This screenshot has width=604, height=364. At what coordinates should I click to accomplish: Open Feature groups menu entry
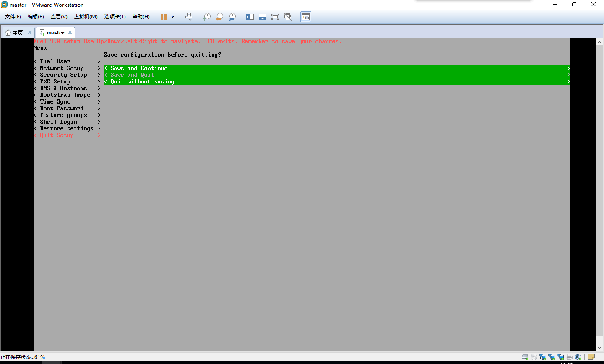point(67,115)
